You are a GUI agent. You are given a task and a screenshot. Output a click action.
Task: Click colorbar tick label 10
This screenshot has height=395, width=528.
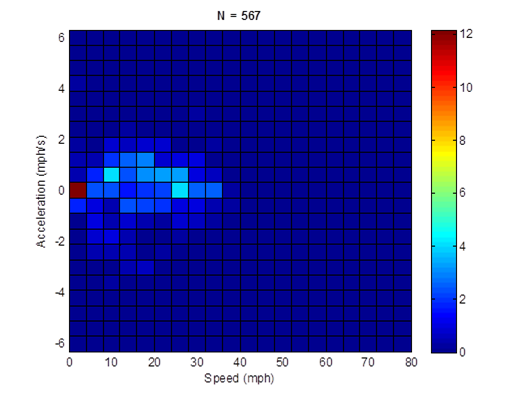click(466, 88)
